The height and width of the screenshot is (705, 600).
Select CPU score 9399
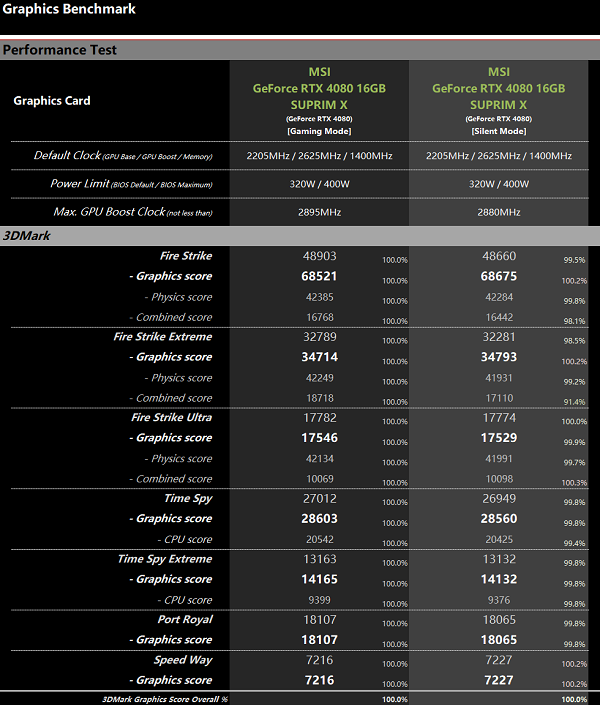pyautogui.click(x=319, y=600)
